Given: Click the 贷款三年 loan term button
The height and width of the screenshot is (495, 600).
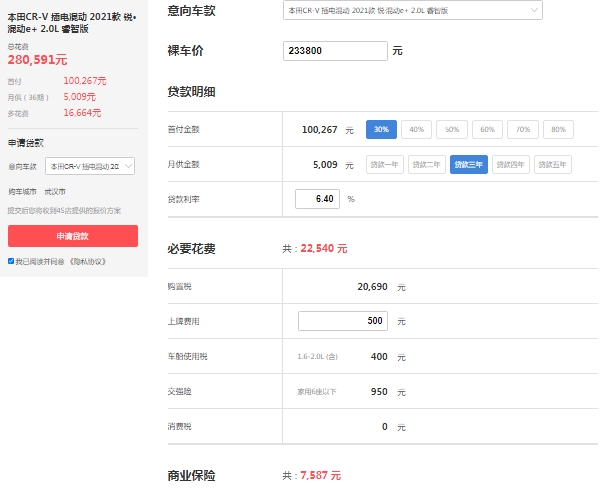Looking at the screenshot, I should pyautogui.click(x=469, y=164).
